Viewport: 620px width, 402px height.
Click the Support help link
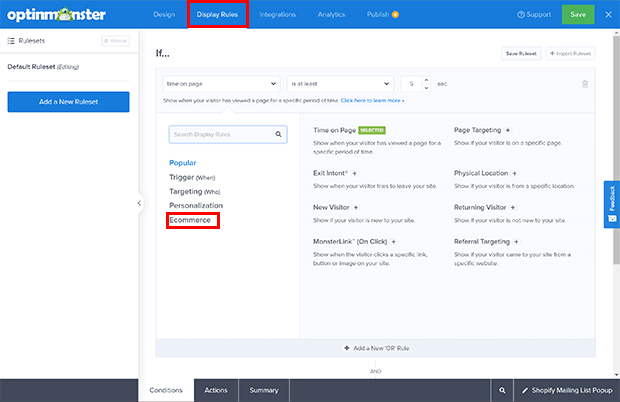click(534, 15)
